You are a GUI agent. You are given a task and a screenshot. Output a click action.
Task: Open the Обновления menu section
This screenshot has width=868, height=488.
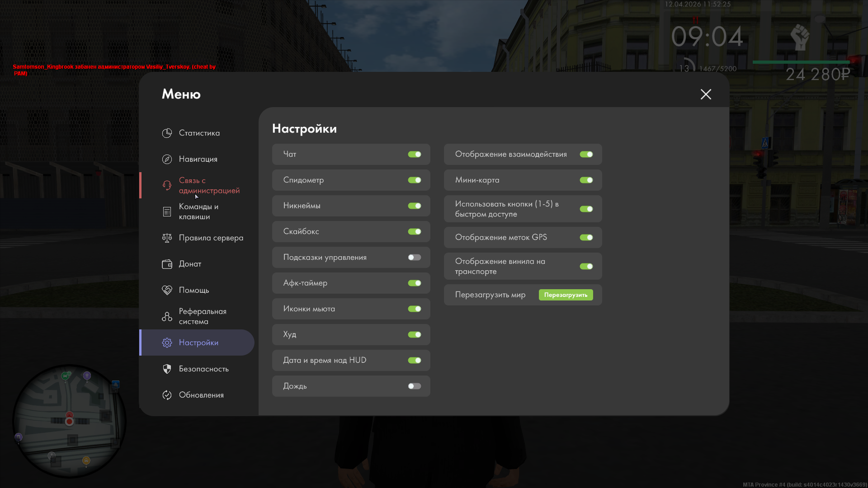pyautogui.click(x=201, y=395)
